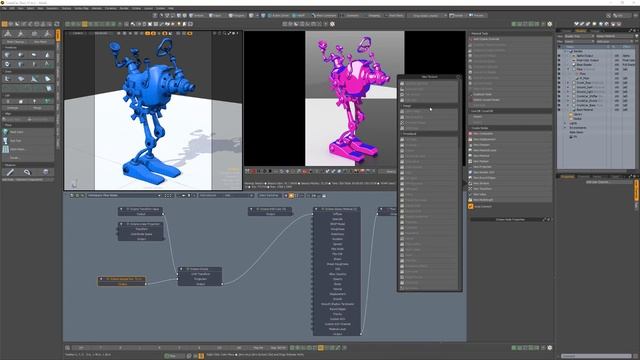Select Polygons selection mode in top toolbar

[236, 16]
